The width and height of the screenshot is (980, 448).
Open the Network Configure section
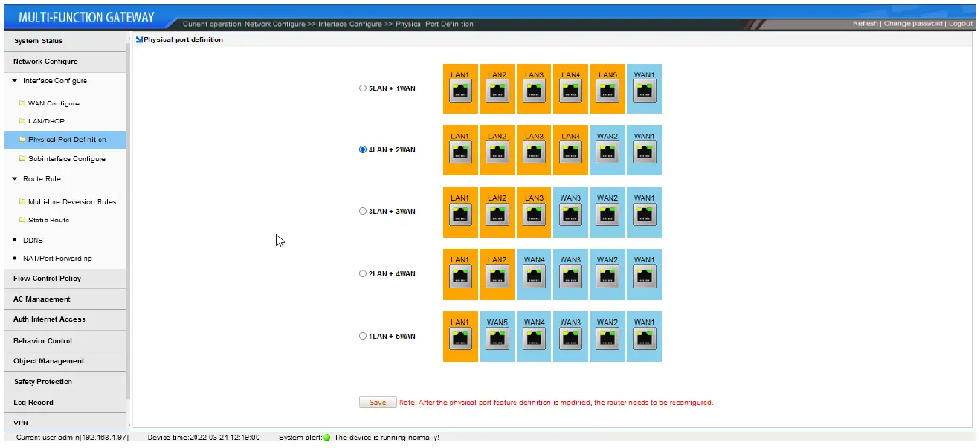tap(65, 62)
